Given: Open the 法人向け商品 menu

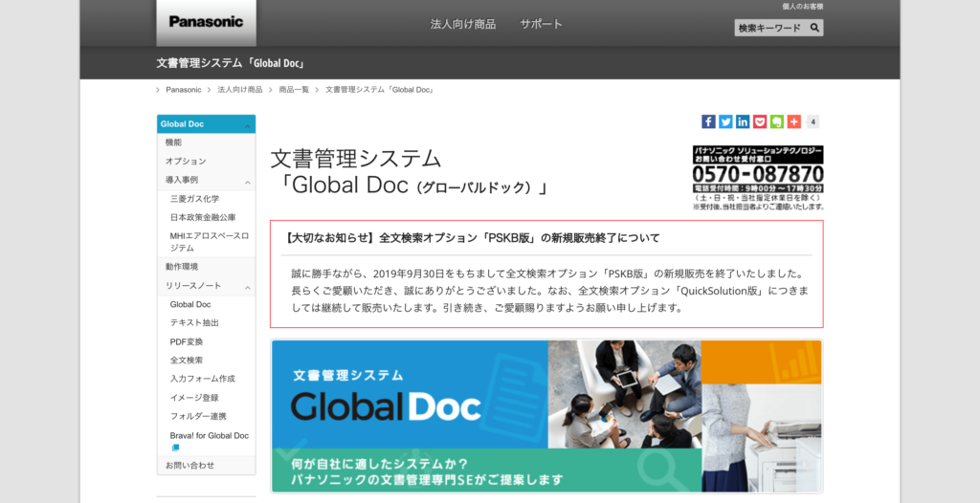Looking at the screenshot, I should click(x=463, y=24).
